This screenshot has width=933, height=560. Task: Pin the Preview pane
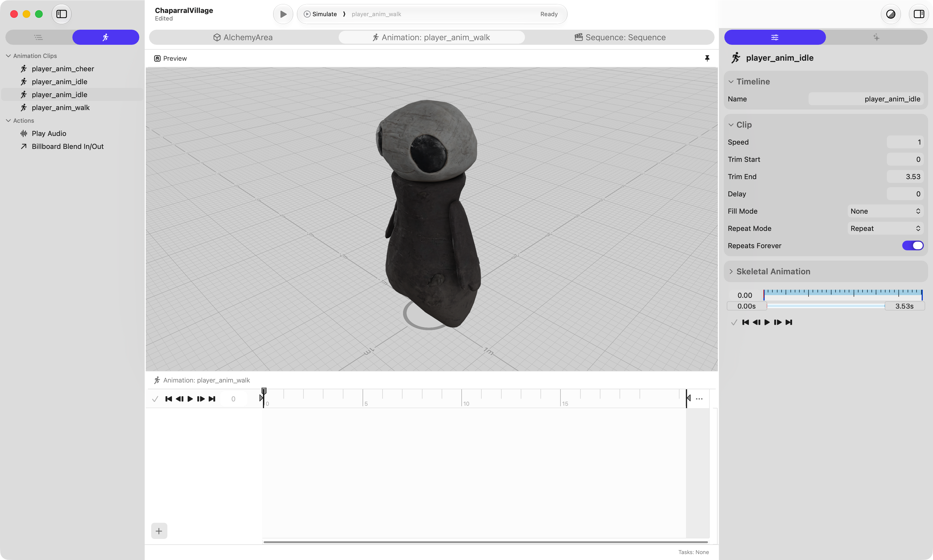point(707,58)
